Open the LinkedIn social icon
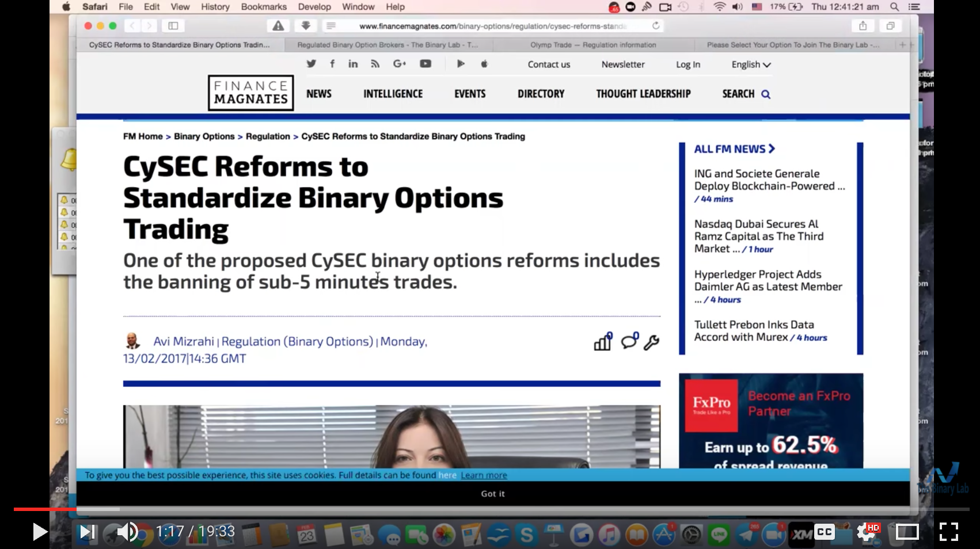980x549 pixels. [353, 64]
